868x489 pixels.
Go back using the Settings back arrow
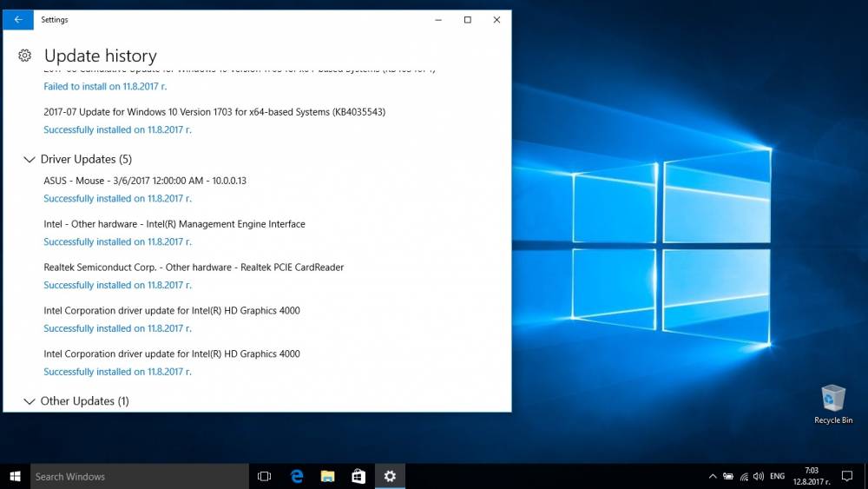[18, 19]
